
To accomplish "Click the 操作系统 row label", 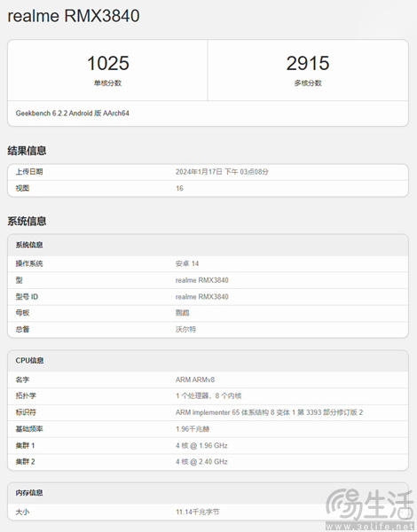I will (29, 263).
